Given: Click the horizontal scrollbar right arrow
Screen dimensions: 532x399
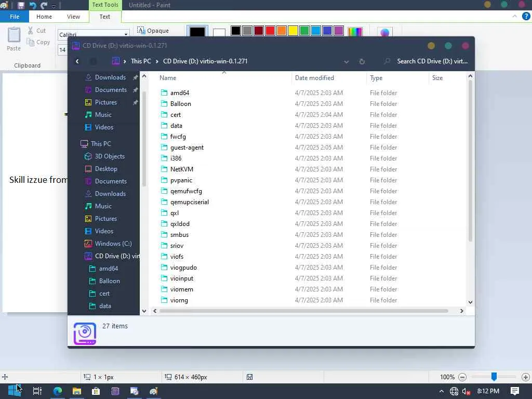Looking at the screenshot, I should coord(461,311).
